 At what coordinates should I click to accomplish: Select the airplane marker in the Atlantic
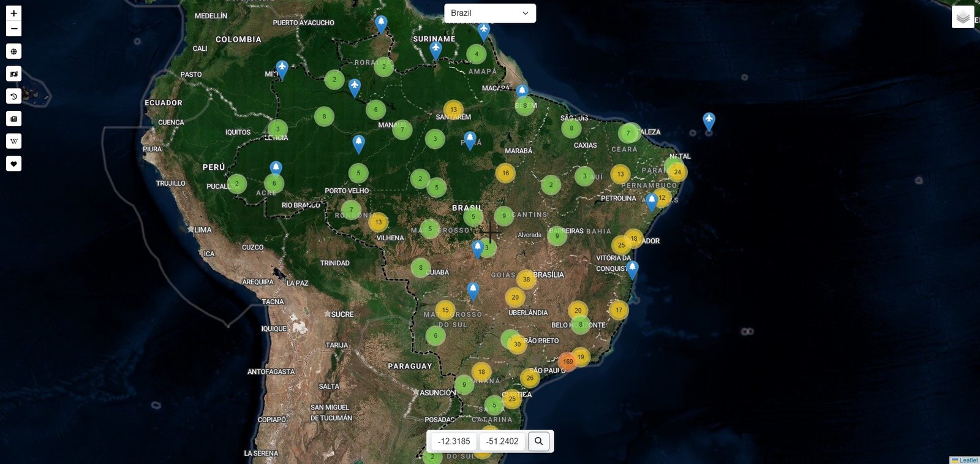click(709, 120)
